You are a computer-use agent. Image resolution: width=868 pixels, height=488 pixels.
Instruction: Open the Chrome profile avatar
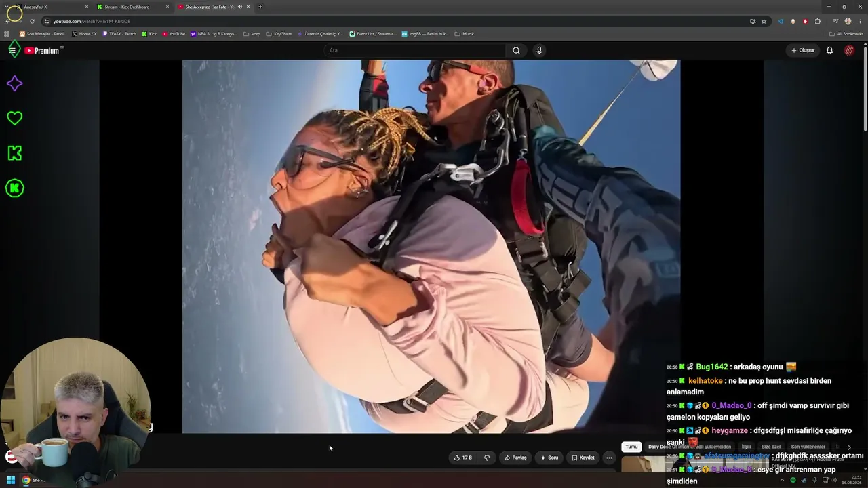(848, 21)
